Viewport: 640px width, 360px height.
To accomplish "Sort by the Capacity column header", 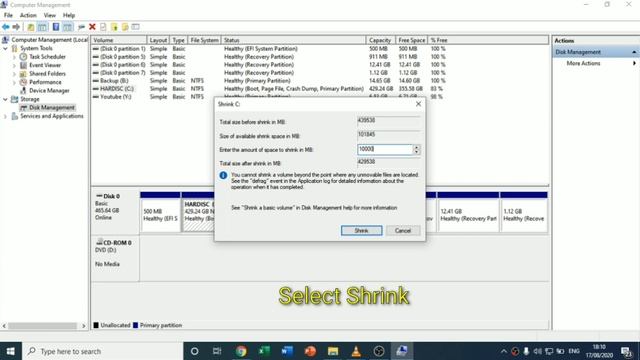I will 380,40.
